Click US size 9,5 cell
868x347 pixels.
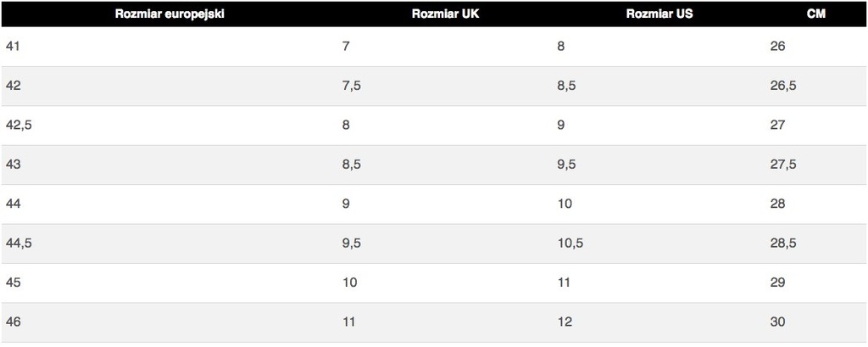point(567,165)
